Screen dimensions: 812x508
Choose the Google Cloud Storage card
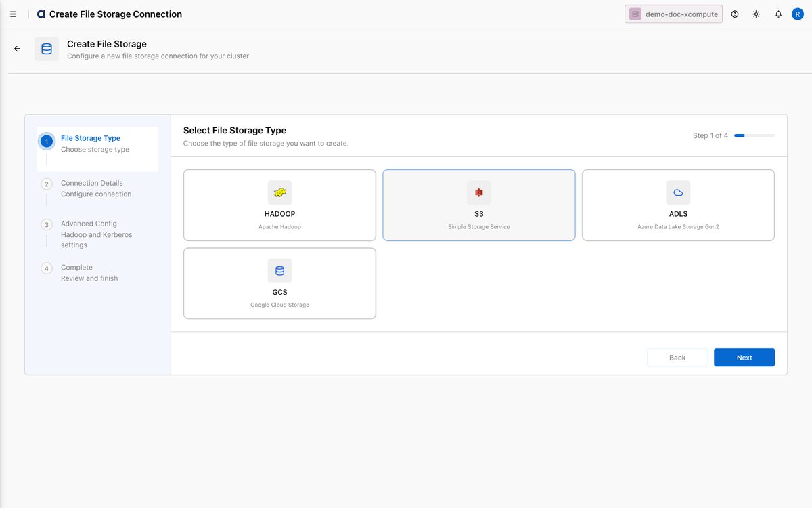tap(279, 283)
